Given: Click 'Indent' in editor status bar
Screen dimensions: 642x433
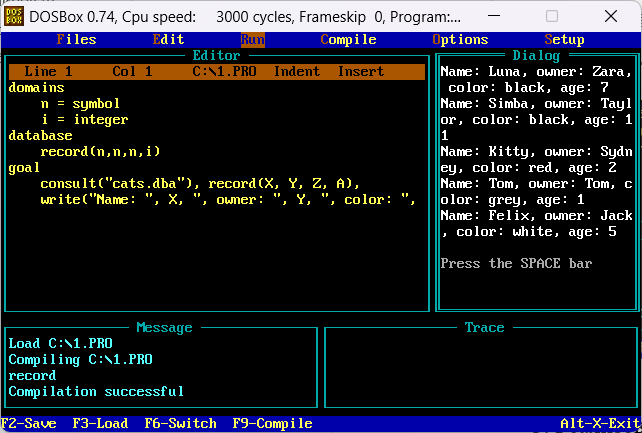Looking at the screenshot, I should 297,72.
